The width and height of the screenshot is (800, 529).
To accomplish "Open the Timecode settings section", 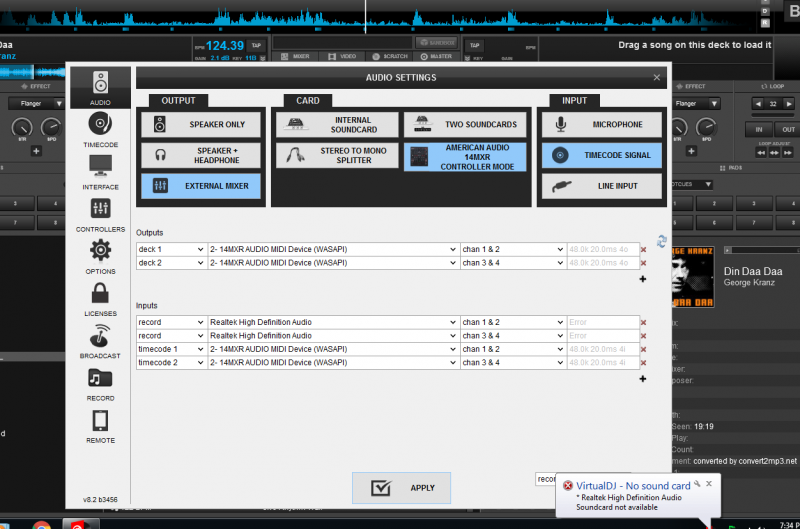I will 100,130.
